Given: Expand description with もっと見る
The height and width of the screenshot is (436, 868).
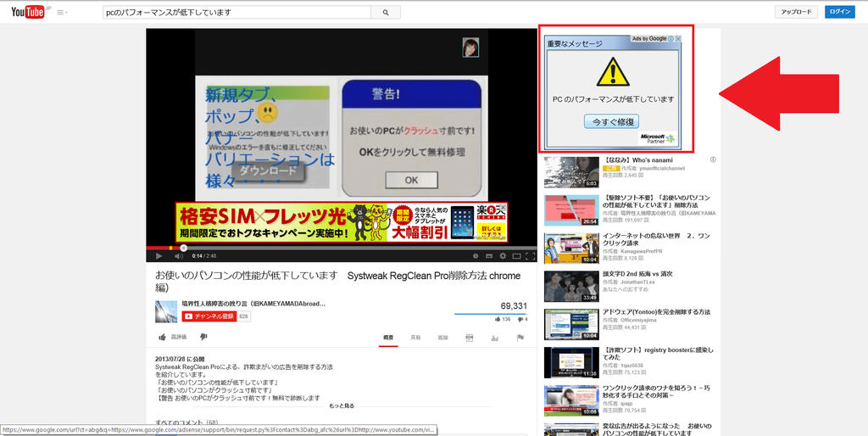Looking at the screenshot, I should click(341, 405).
